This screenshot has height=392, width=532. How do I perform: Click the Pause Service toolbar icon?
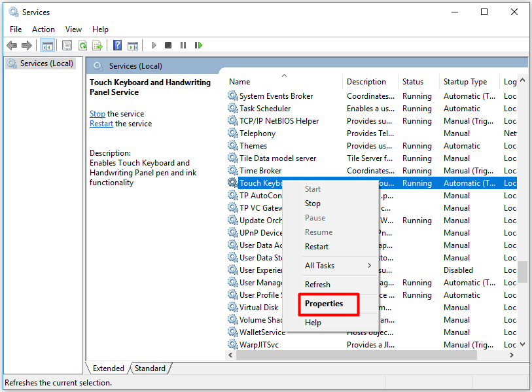coord(183,45)
